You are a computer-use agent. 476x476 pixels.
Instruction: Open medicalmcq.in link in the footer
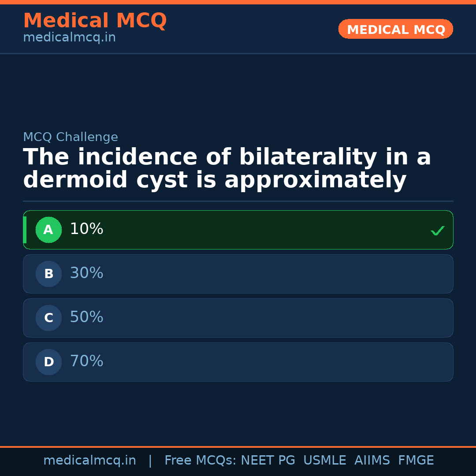tap(89, 461)
